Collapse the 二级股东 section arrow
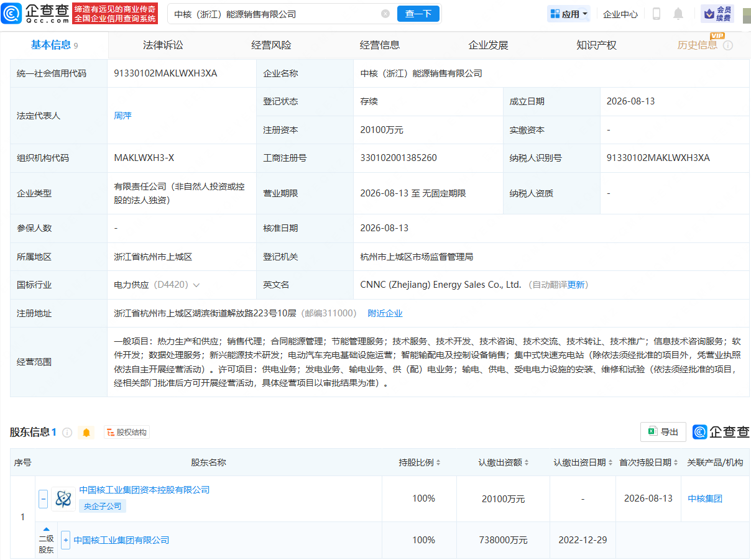The height and width of the screenshot is (560, 751). [46, 530]
